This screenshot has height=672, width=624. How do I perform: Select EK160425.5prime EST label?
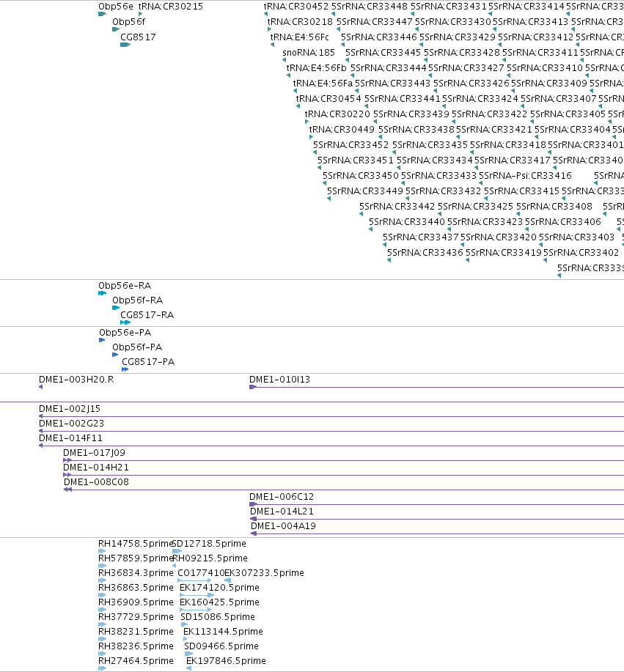(219, 602)
